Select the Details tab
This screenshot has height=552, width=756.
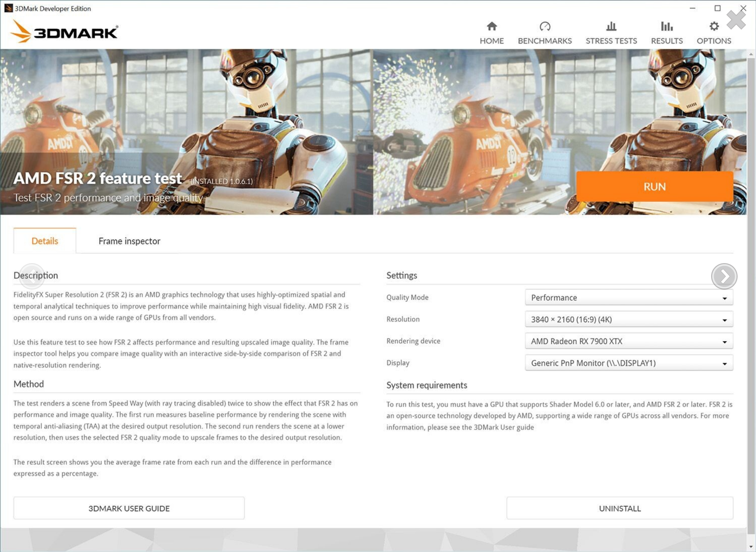click(x=45, y=241)
